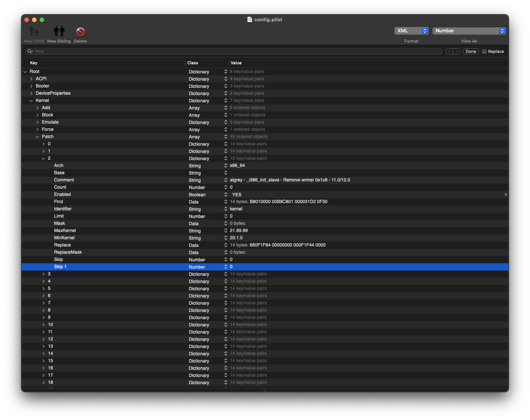Collapse the Patch array
The width and height of the screenshot is (530, 420).
(x=37, y=137)
